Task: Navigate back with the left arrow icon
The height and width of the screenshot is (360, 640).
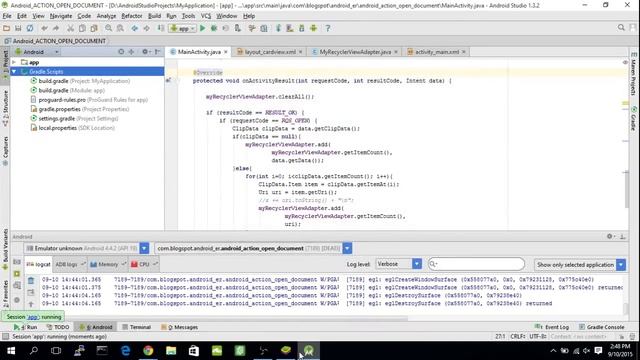Action: (x=134, y=28)
